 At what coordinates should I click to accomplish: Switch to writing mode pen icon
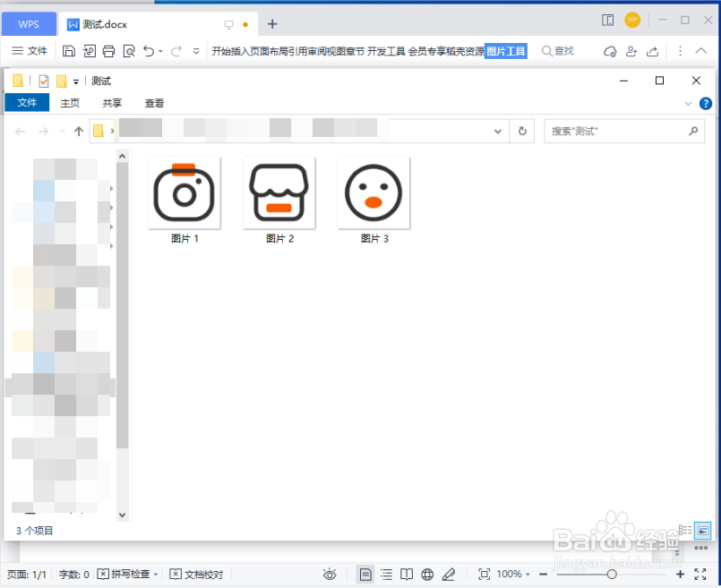click(449, 575)
